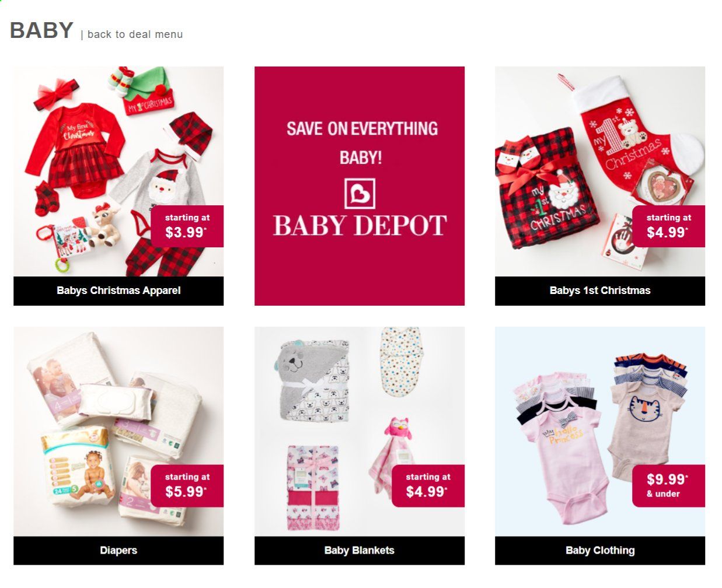This screenshot has height=588, width=722.
Task: Click the $4.99 Baby Blankets price badge
Action: pyautogui.click(x=428, y=486)
